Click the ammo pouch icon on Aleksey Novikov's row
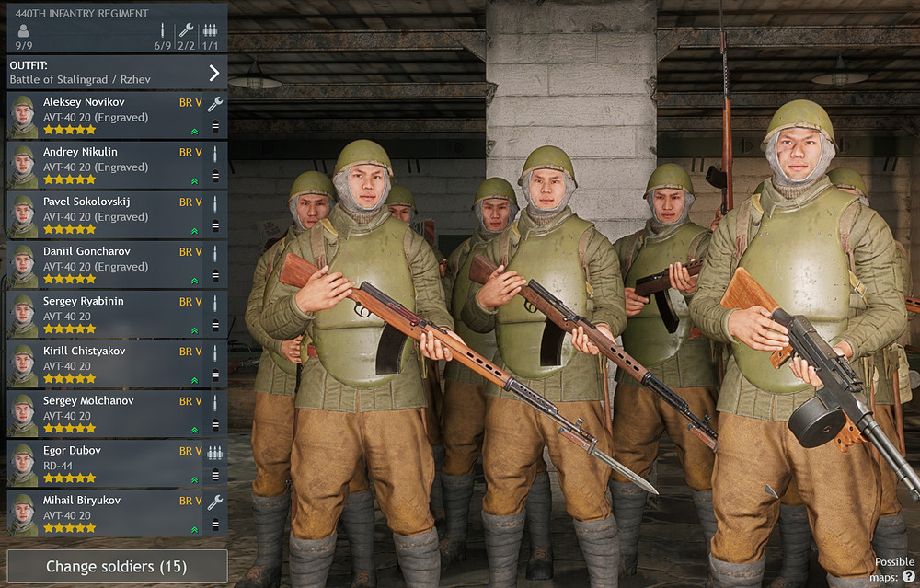Image resolution: width=920 pixels, height=588 pixels. (x=215, y=125)
